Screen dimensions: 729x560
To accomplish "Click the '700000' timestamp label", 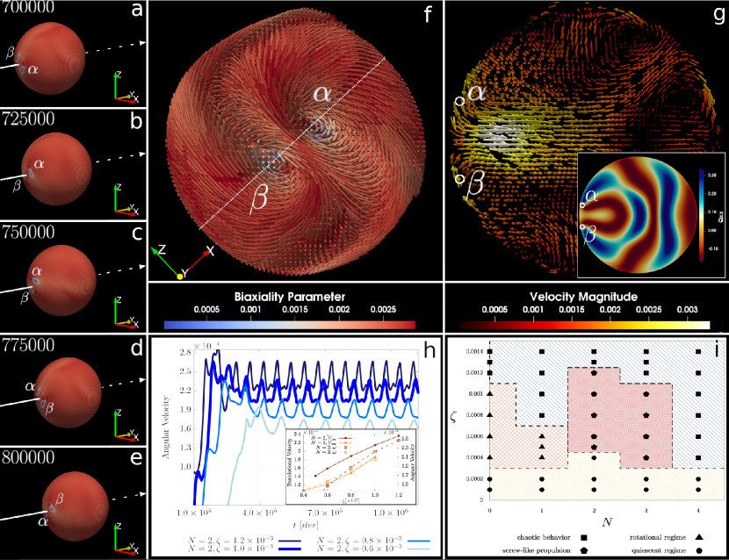I will 27,7.
